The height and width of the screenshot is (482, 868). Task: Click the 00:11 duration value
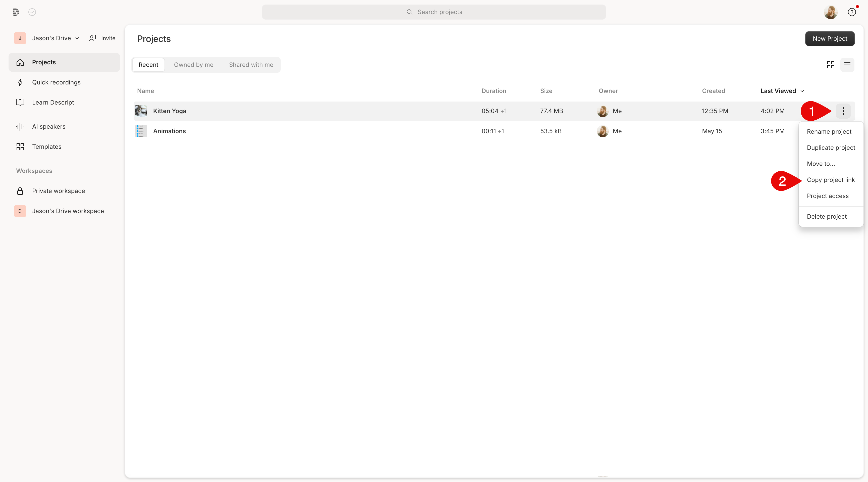click(x=489, y=131)
